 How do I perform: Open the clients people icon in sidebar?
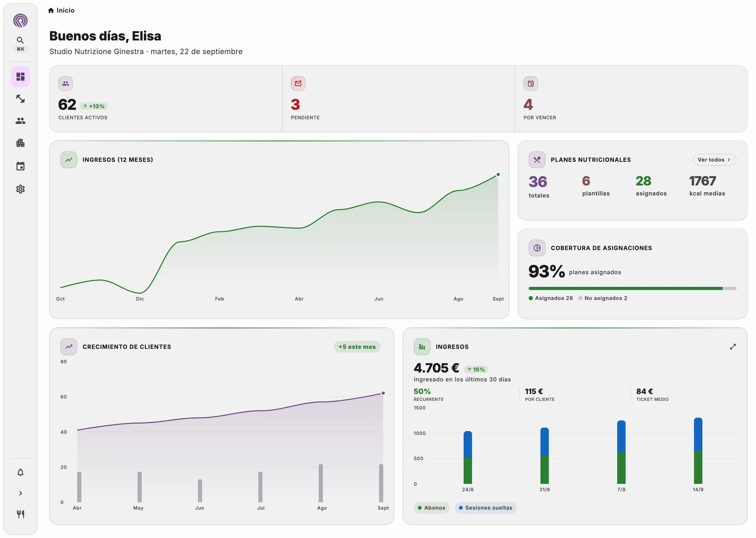[20, 121]
